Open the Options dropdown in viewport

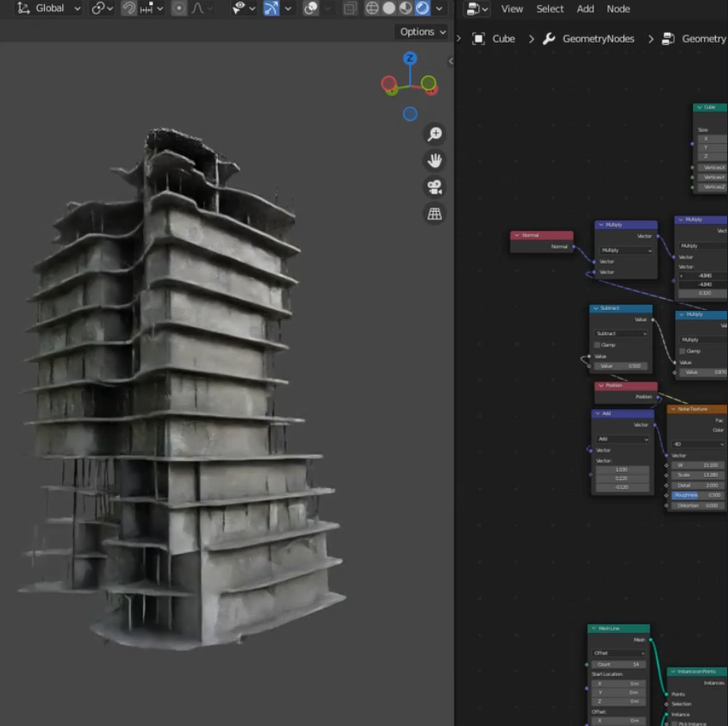(x=422, y=32)
